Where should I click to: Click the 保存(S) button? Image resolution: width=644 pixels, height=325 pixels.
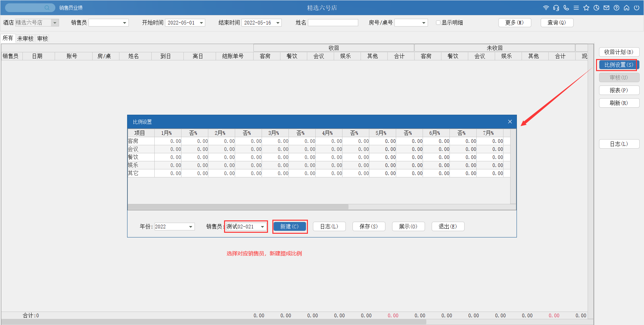(x=369, y=226)
